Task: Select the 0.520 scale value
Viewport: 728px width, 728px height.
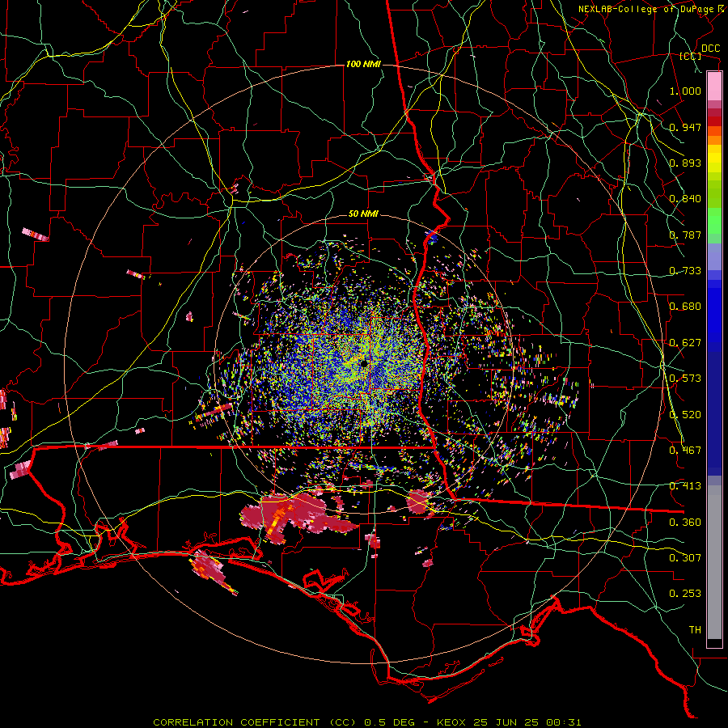Action: tap(685, 415)
